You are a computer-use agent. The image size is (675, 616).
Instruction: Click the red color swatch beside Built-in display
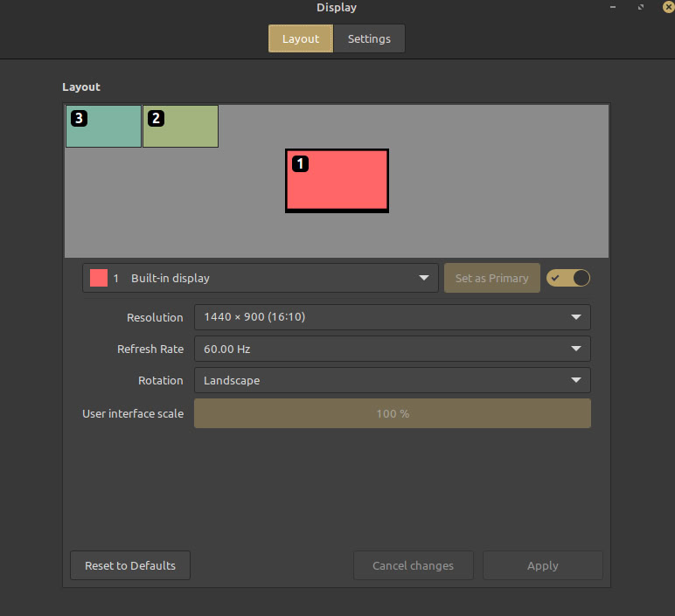pos(99,279)
